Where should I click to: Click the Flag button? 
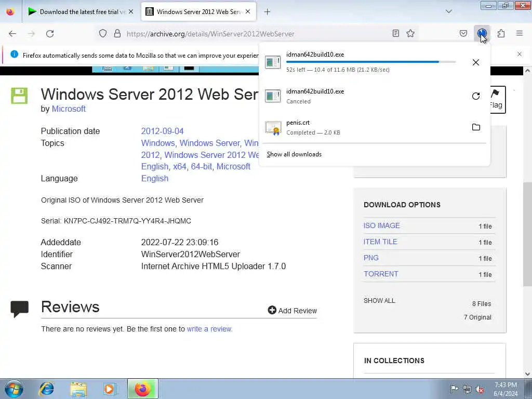497,100
